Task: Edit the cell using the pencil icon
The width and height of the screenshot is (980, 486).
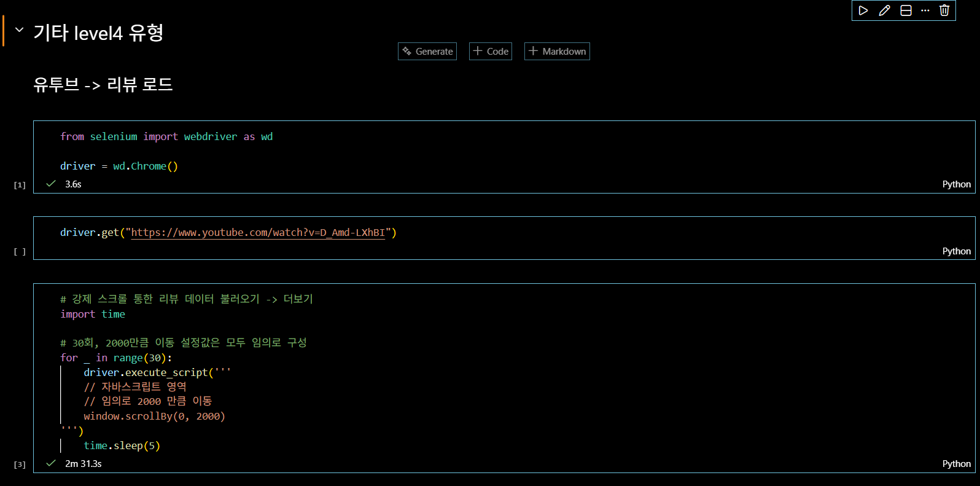Action: (x=884, y=10)
